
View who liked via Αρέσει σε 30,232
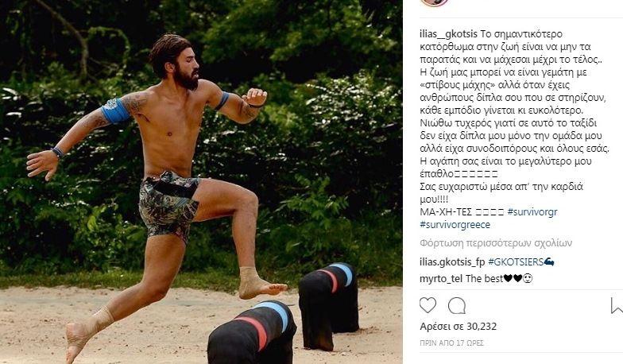458,327
